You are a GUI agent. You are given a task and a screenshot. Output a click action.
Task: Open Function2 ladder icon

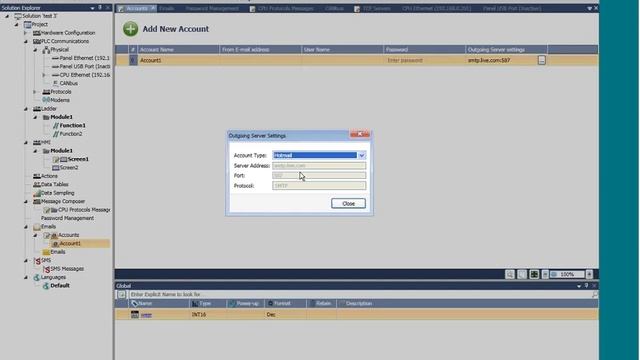56,134
